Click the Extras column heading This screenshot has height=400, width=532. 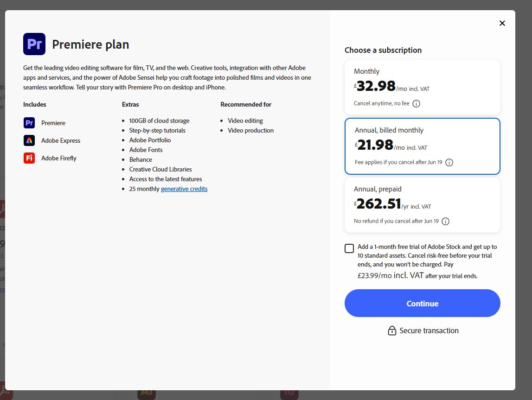point(130,104)
